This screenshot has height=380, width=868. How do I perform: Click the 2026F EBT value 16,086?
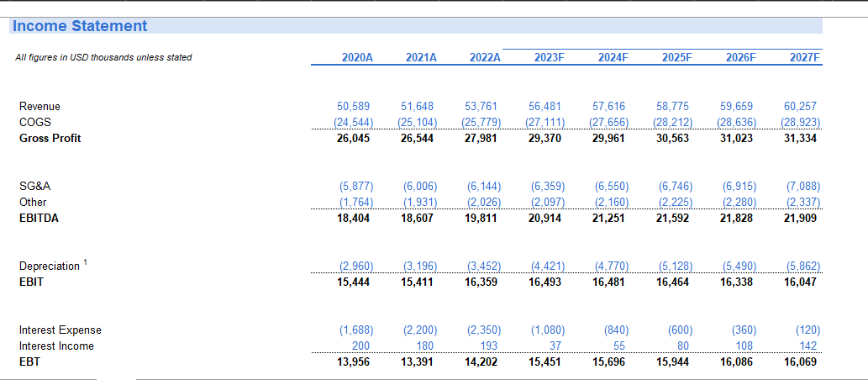(736, 362)
